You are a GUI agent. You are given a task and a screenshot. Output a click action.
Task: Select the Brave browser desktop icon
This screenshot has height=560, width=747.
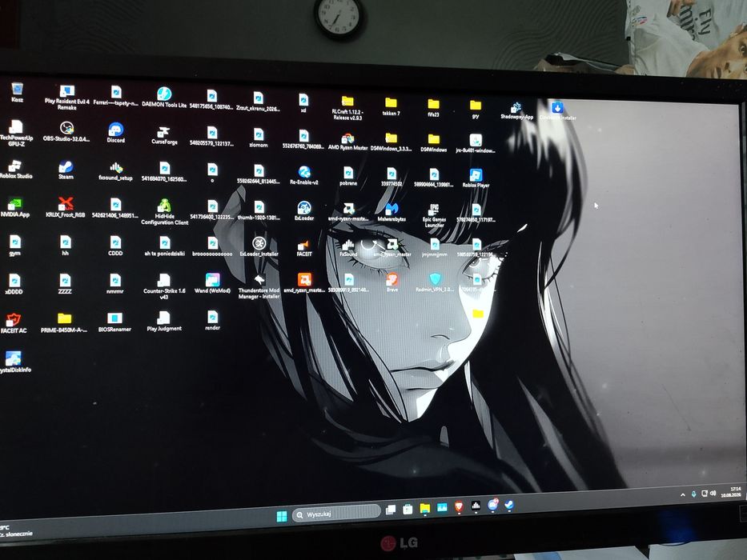[392, 282]
